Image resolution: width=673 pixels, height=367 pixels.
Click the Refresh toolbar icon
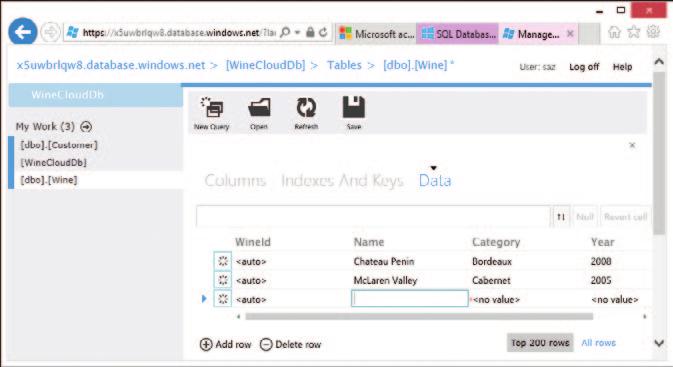click(x=306, y=113)
